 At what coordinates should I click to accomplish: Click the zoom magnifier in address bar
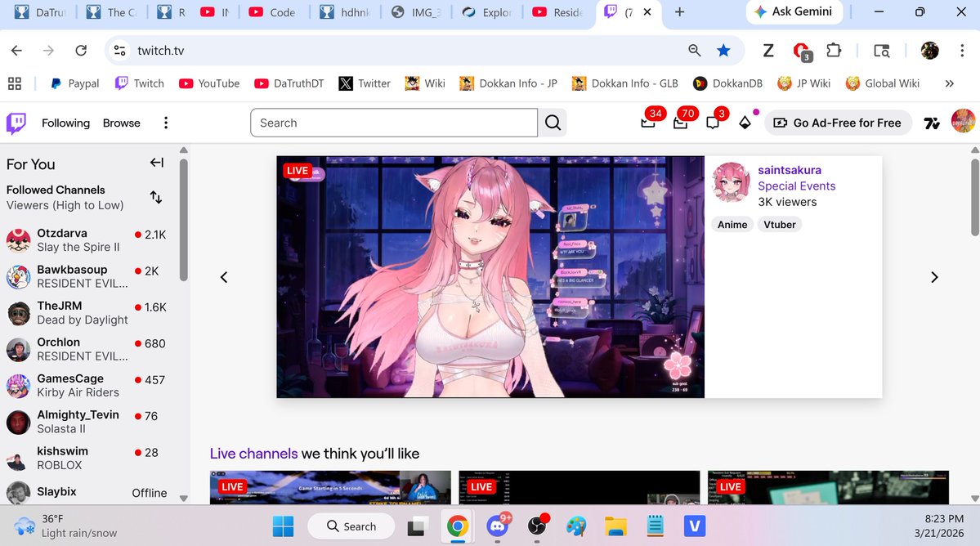pos(695,51)
